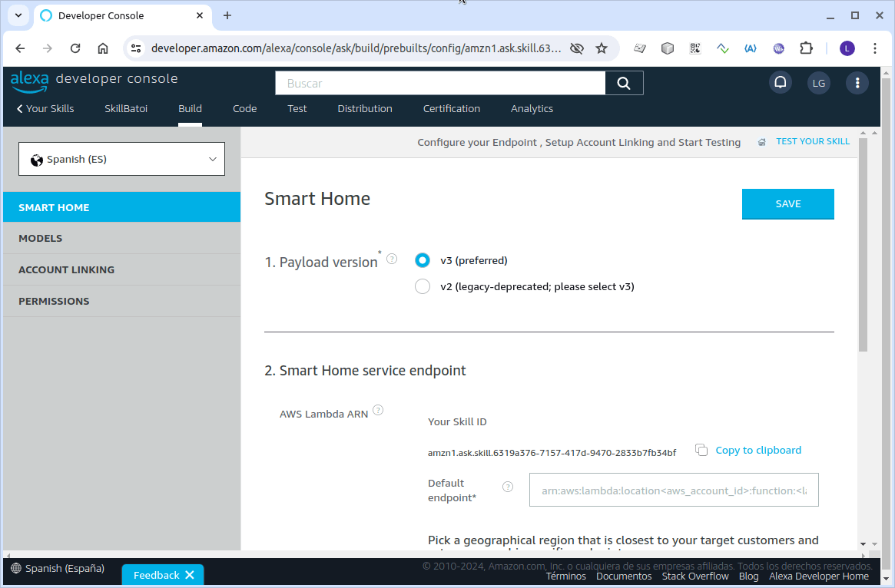Open the Analytics tab
The width and height of the screenshot is (895, 588).
(x=532, y=108)
